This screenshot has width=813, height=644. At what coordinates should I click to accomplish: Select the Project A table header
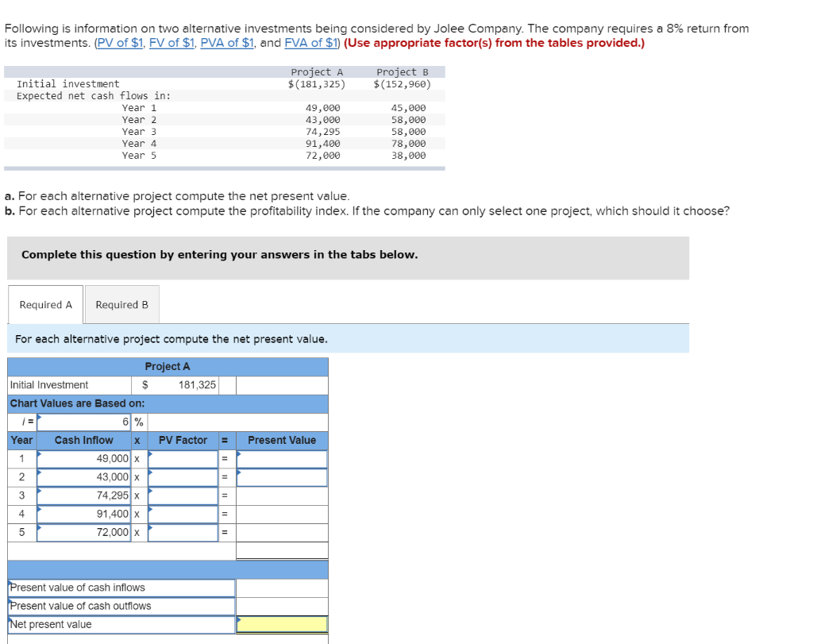click(168, 367)
